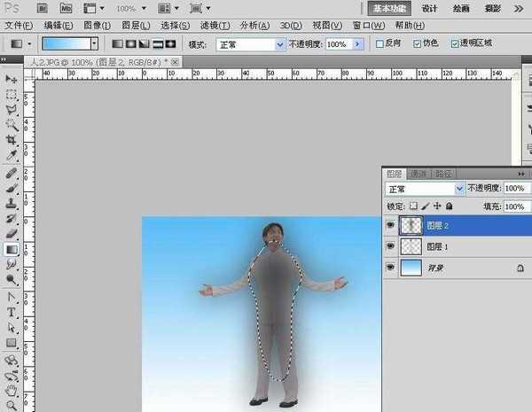Screen dimensions: 532x412
Task: Click the gradient preview swatch
Action: pos(65,43)
